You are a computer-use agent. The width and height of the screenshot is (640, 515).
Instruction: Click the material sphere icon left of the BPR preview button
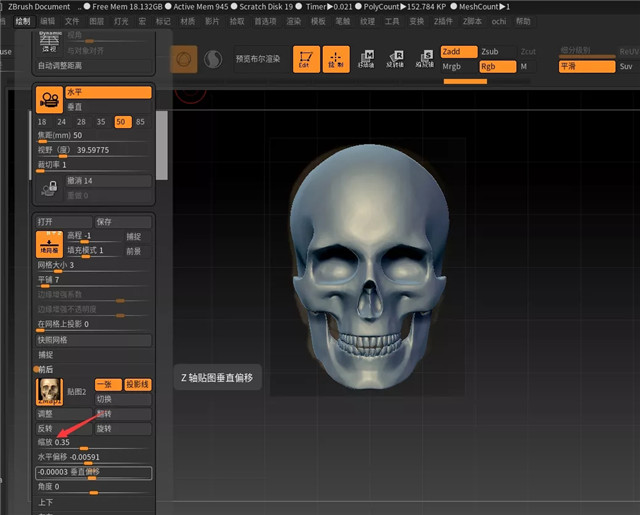[213, 60]
